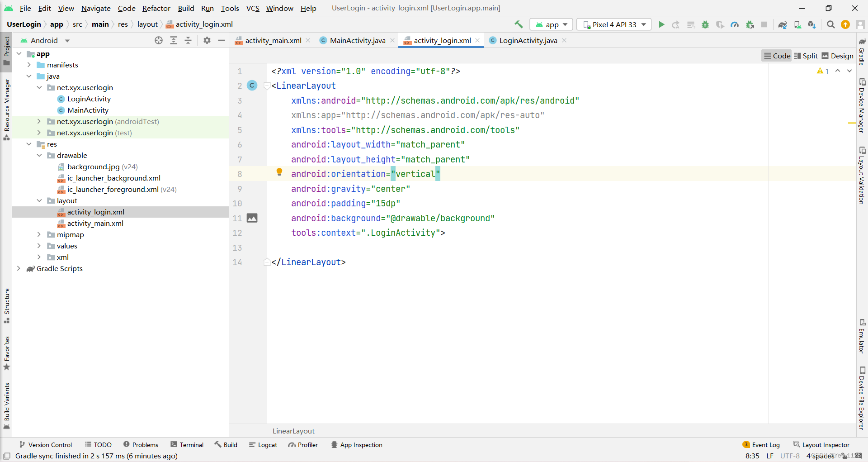Click Run with Coverage icon
This screenshot has height=462, width=868.
(720, 24)
